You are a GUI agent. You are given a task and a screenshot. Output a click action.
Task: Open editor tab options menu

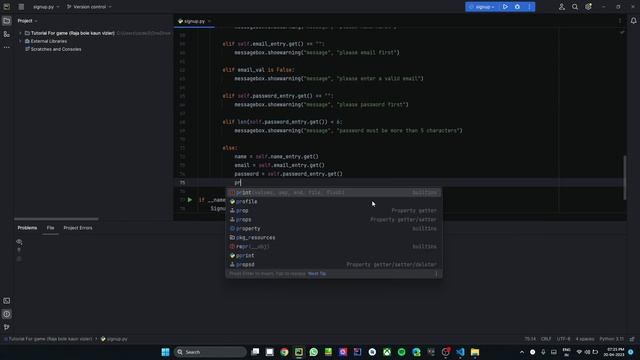(x=620, y=21)
